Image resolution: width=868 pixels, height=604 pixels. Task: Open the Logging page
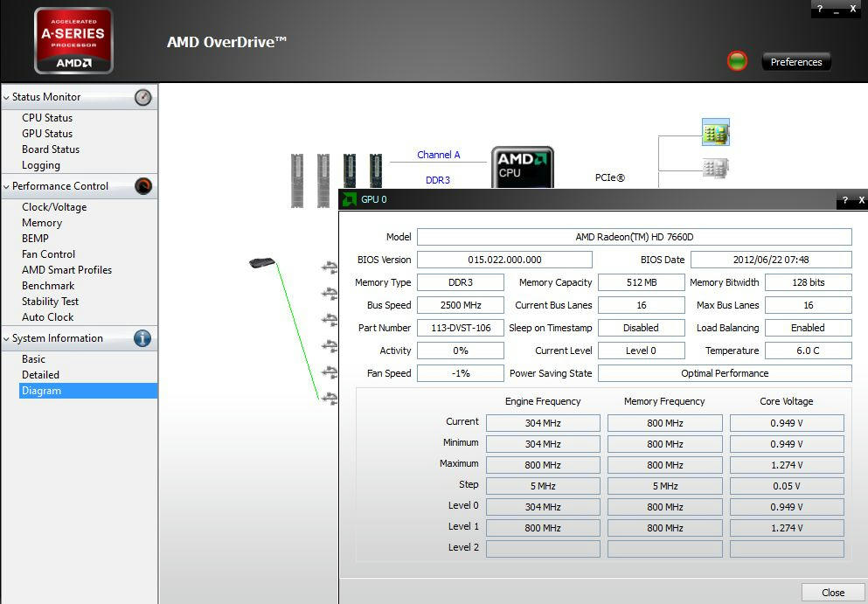pyautogui.click(x=41, y=165)
